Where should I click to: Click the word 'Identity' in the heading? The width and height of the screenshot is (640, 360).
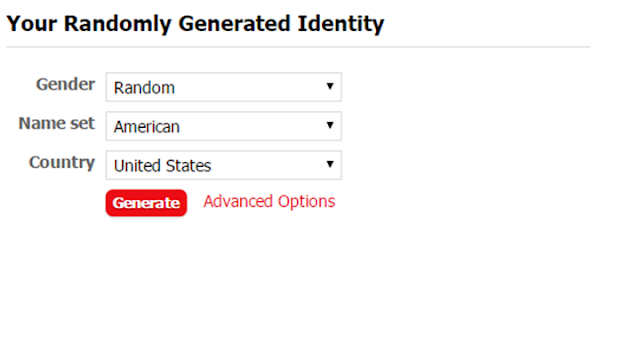[341, 24]
